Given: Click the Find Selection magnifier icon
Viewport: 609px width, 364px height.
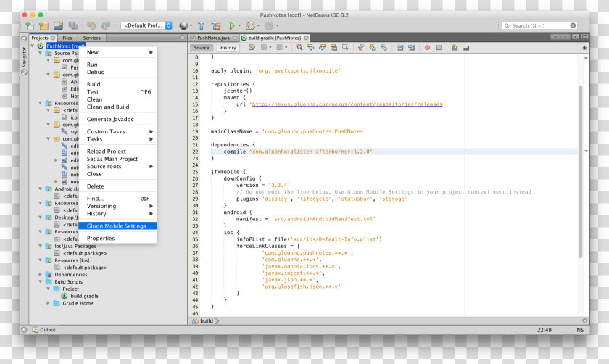Looking at the screenshot, I should 299,47.
